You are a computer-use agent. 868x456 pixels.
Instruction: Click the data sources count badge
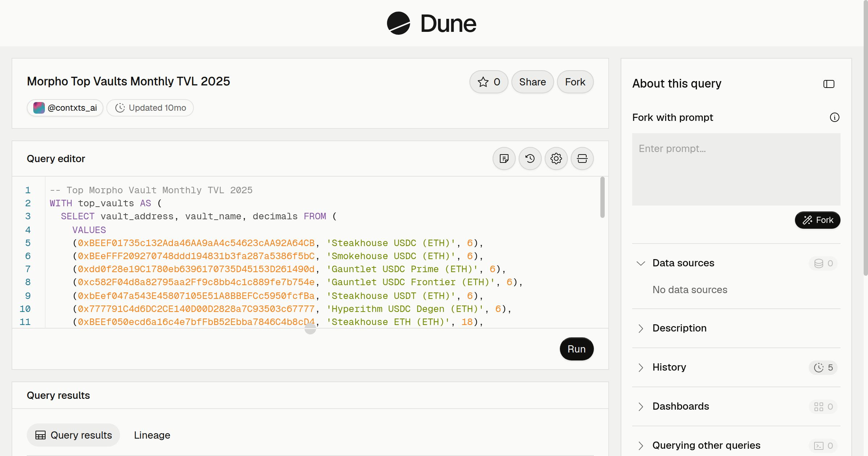click(x=823, y=263)
